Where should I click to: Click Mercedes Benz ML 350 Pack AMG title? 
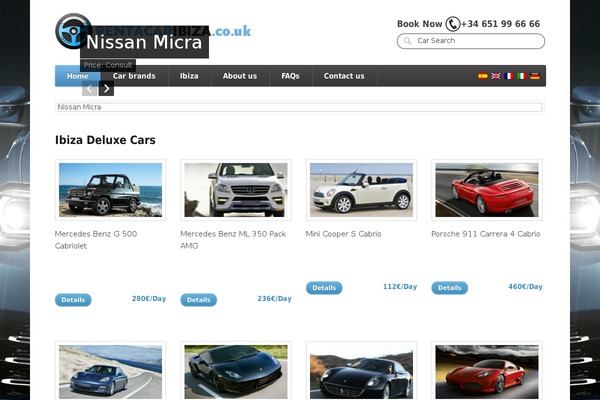click(x=233, y=240)
